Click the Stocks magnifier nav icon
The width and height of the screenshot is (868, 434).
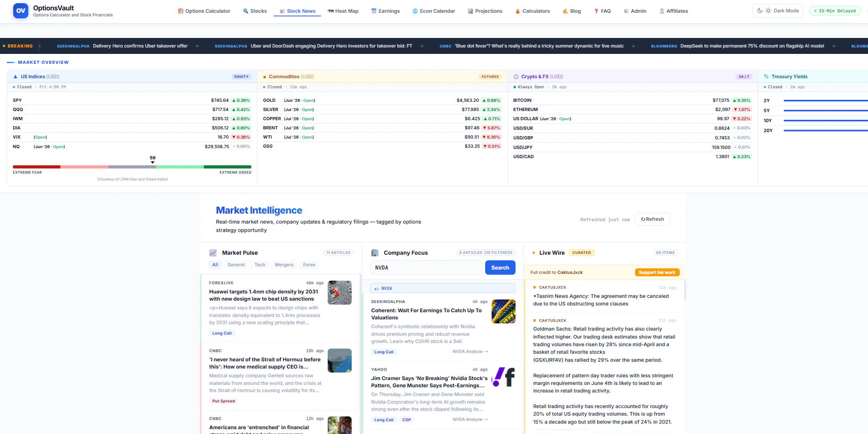[x=246, y=11]
